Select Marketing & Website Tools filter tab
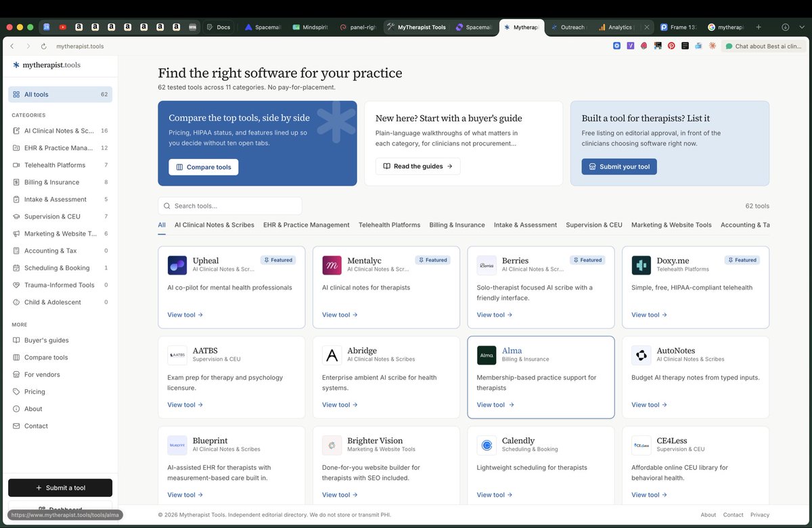The image size is (812, 528). point(671,225)
